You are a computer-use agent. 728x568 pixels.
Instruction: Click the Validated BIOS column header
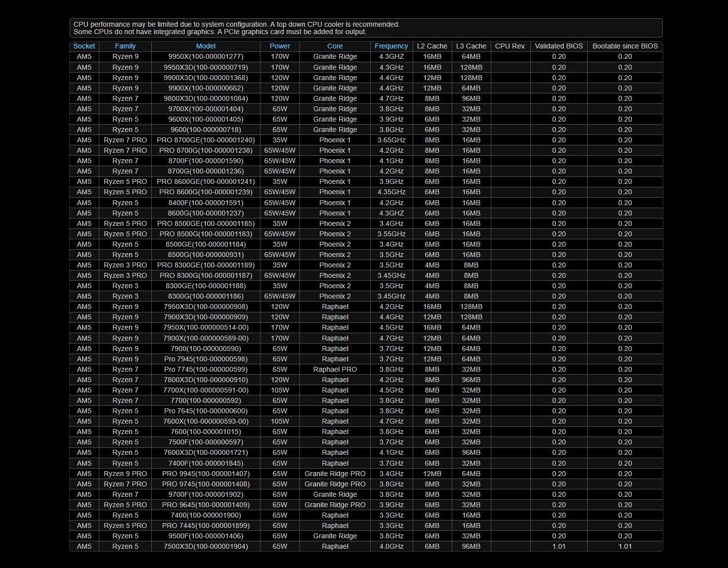click(558, 46)
